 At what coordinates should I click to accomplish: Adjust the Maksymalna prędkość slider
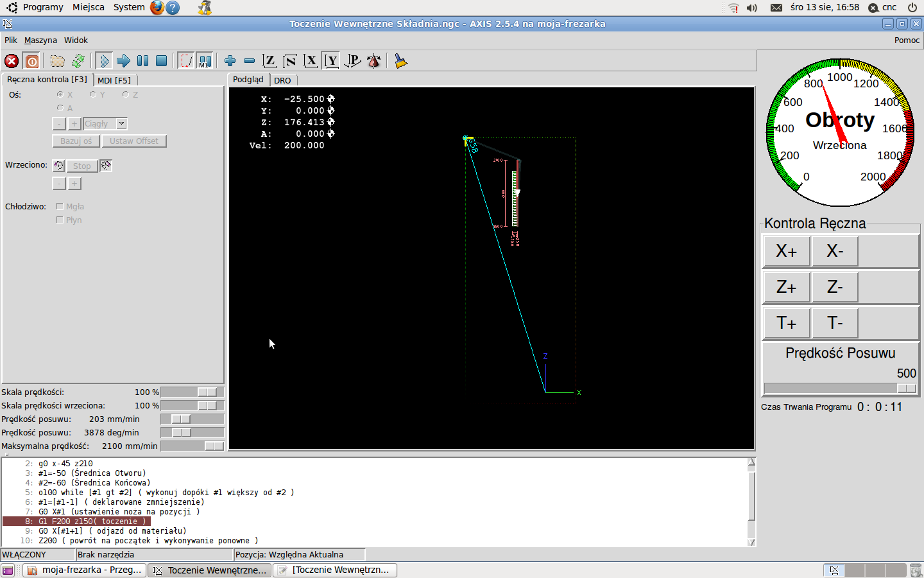click(192, 446)
